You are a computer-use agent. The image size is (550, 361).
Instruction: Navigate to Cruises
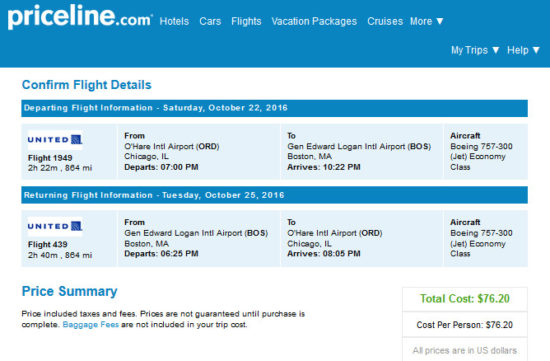(385, 21)
